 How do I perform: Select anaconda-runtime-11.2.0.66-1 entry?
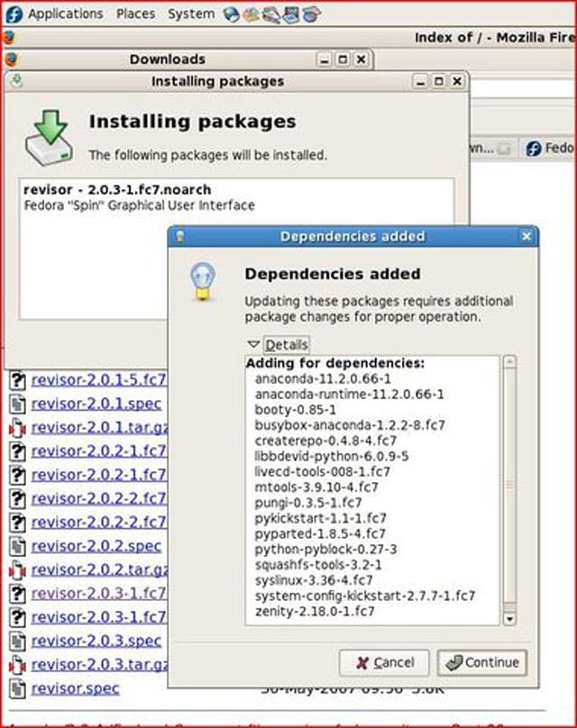coord(349,395)
